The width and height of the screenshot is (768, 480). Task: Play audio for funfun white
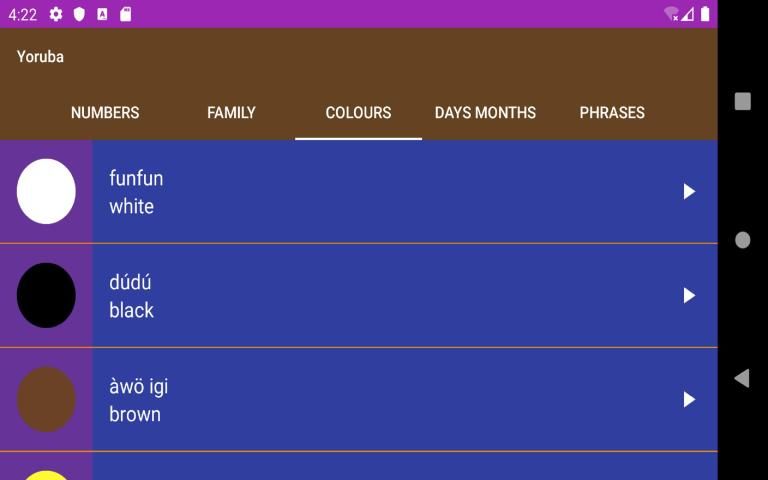coord(689,191)
